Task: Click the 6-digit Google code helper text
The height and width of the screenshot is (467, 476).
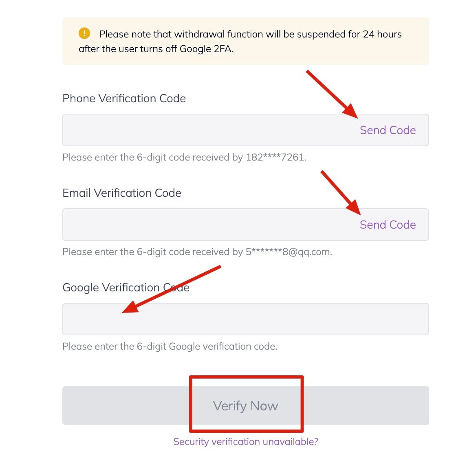Action: tap(170, 346)
